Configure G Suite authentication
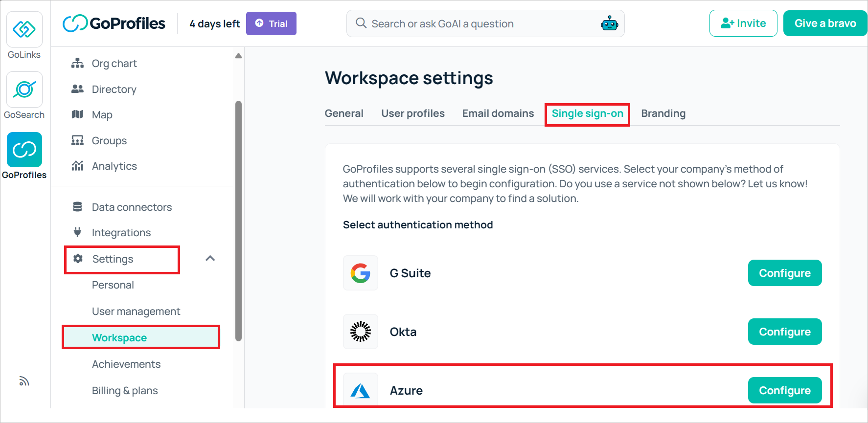 tap(785, 273)
